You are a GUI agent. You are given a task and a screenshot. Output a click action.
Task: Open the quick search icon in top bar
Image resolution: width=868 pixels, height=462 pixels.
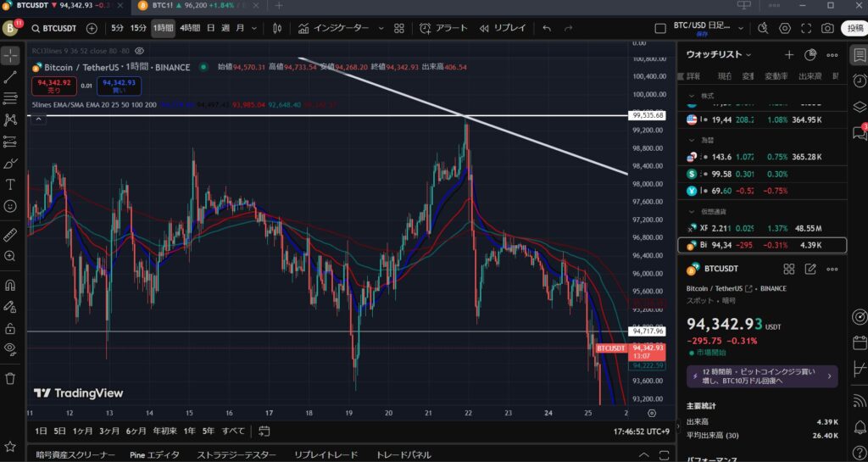764,28
